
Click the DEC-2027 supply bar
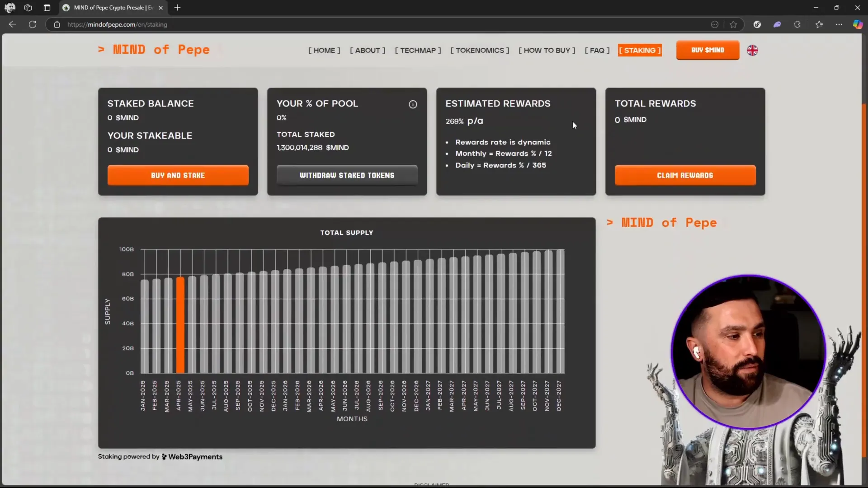coord(560,311)
